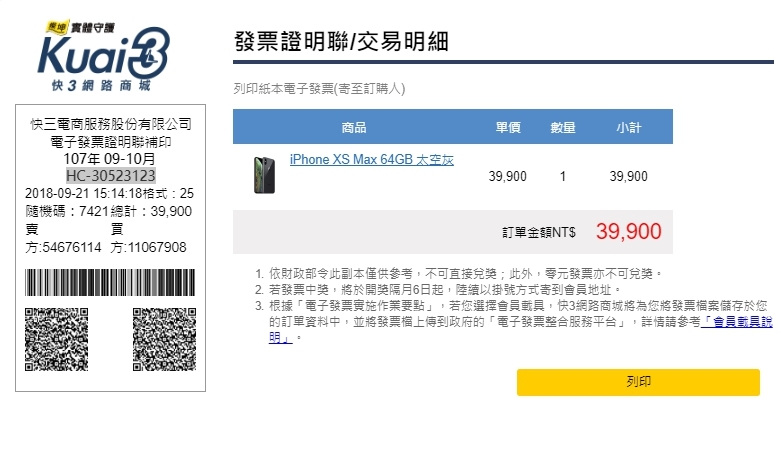The height and width of the screenshot is (475, 780).
Task: Click the left QR code
Action: click(57, 339)
